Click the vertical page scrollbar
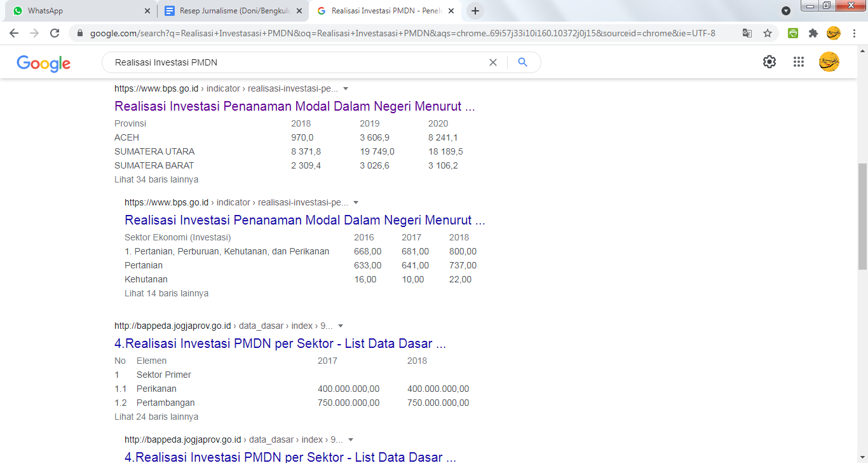This screenshot has height=463, width=868. click(862, 216)
